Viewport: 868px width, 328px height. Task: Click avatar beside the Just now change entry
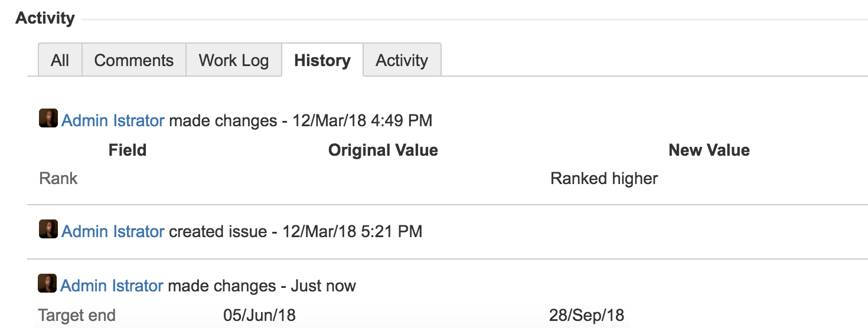[47, 284]
